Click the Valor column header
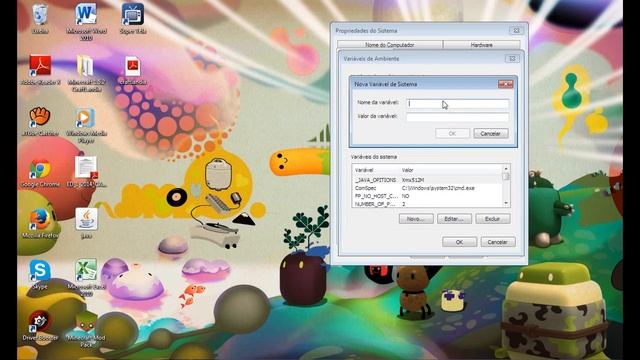 pos(451,170)
